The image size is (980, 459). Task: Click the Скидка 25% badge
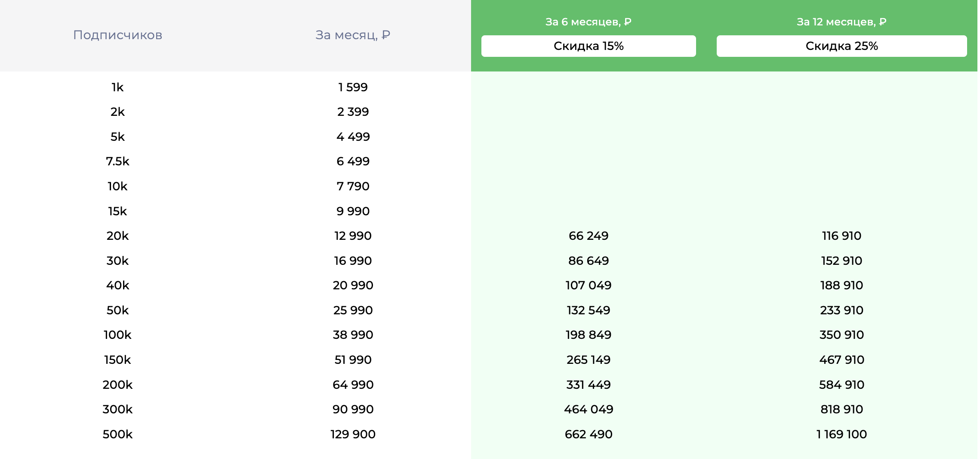841,46
